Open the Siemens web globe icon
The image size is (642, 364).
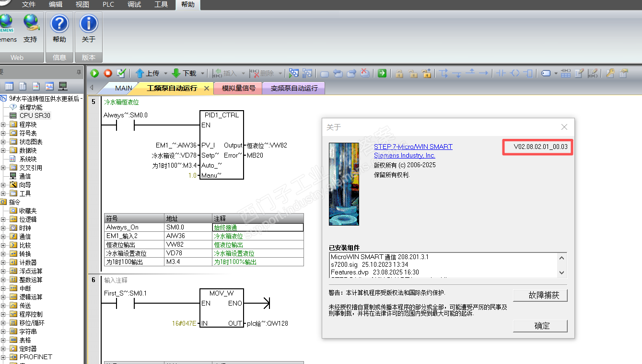(6, 22)
